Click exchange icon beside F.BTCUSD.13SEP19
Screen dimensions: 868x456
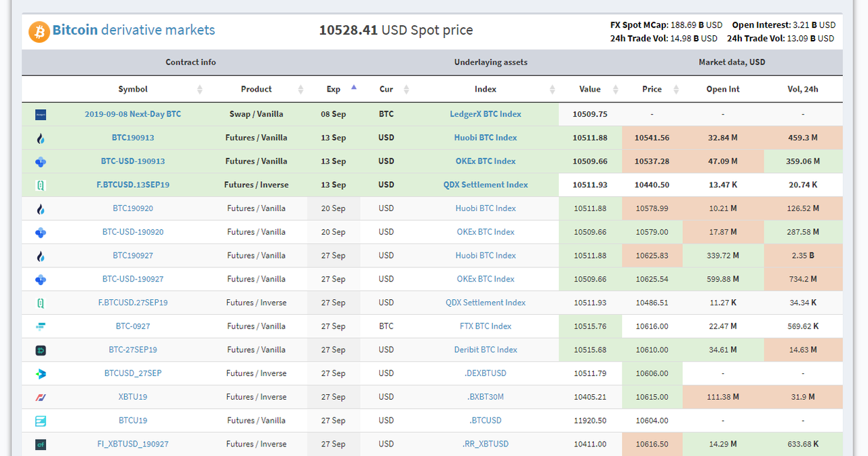[41, 185]
